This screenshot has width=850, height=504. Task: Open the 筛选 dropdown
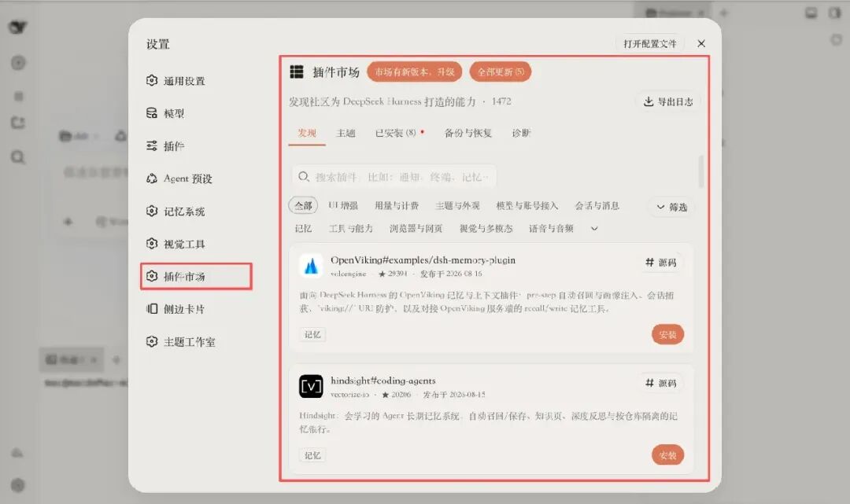671,207
